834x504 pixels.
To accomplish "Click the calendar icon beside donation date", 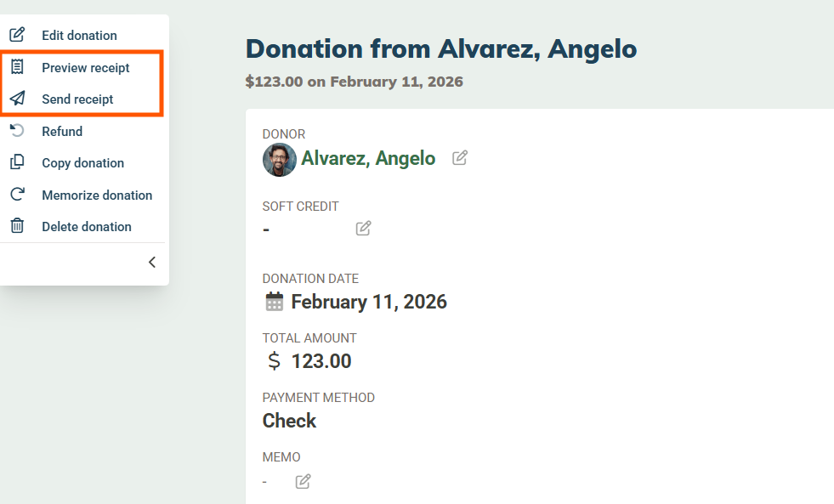I will coord(274,302).
